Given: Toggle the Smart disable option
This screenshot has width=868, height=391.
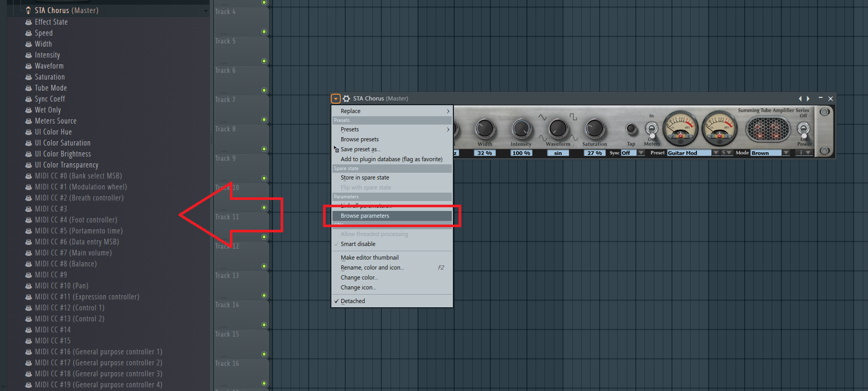Looking at the screenshot, I should point(392,244).
